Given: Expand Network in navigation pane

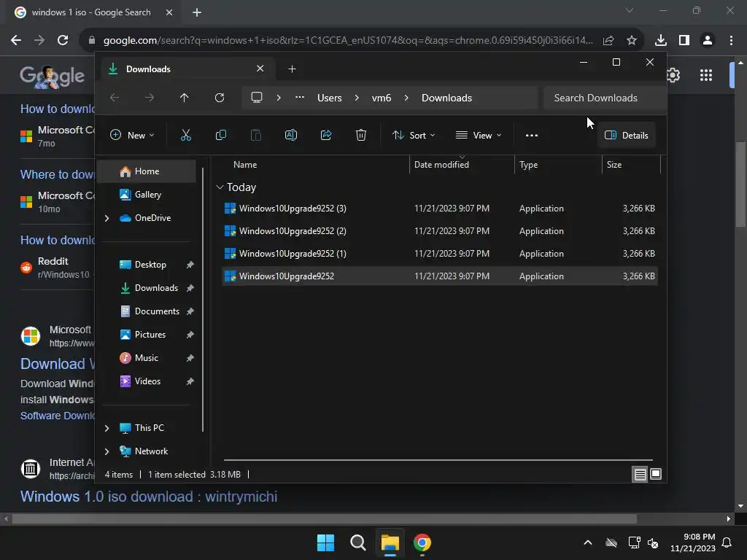Looking at the screenshot, I should (x=107, y=451).
